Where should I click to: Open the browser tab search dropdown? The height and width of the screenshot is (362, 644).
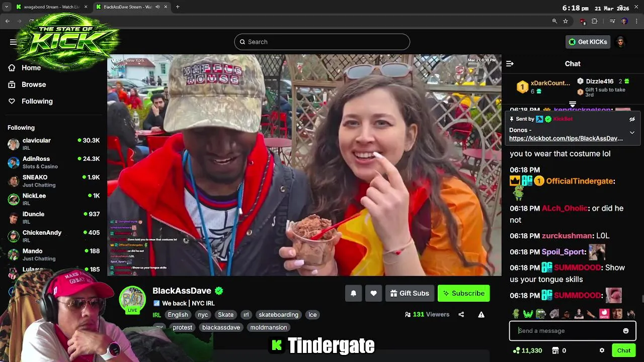click(6, 7)
